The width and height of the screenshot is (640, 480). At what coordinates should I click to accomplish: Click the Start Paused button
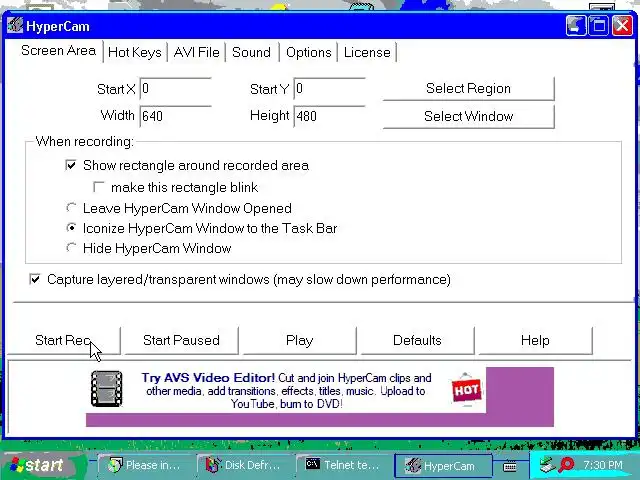(x=181, y=340)
